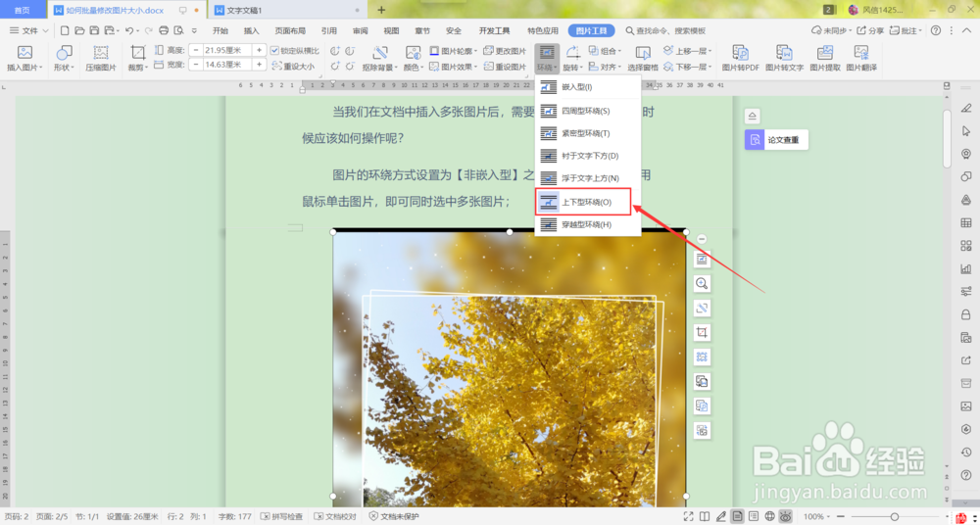Click the table grid icon in right sidebar
The image size is (980, 525).
click(x=965, y=222)
